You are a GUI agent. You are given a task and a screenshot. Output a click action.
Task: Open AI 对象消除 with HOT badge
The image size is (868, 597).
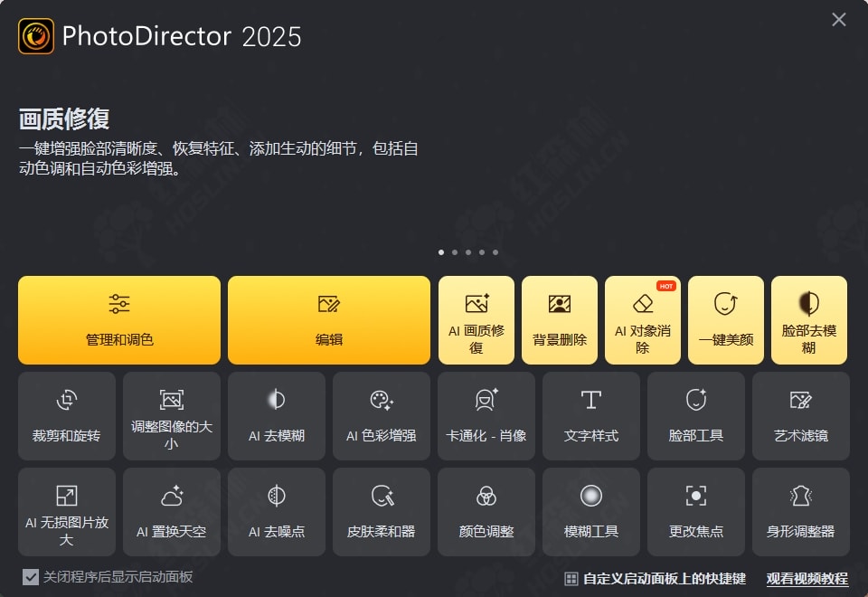(643, 320)
